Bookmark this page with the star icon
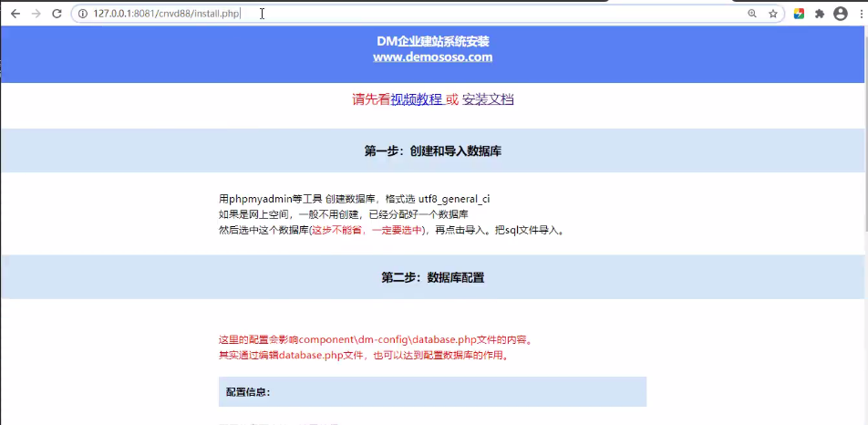The height and width of the screenshot is (425, 868). [773, 14]
